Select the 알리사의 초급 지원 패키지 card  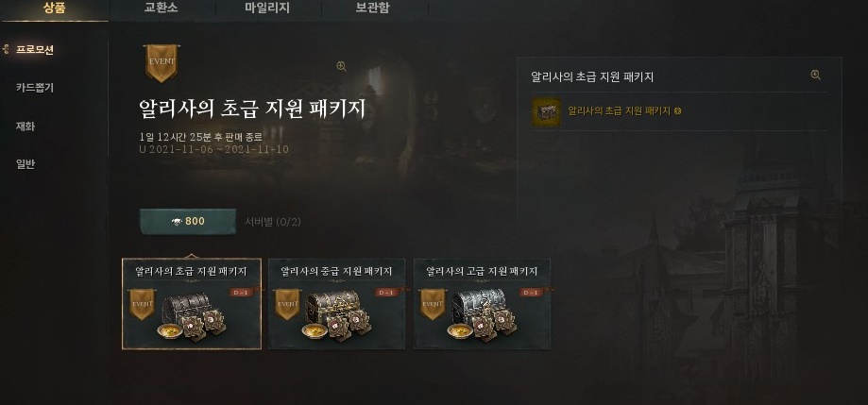[192, 304]
